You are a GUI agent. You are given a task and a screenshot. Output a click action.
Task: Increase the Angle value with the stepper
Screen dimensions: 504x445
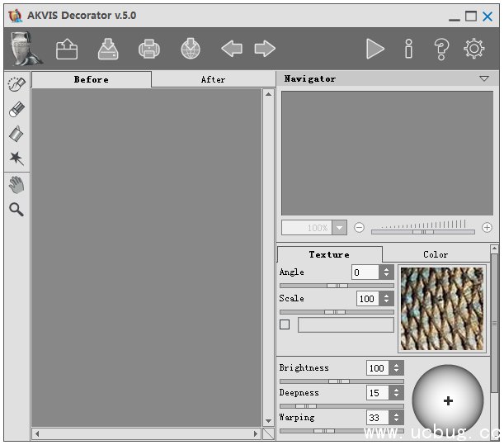[386, 269]
